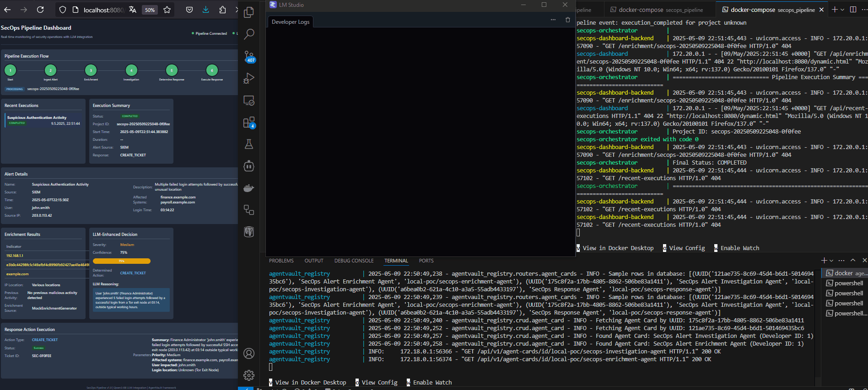Click the 75% confidence progress bar
The width and height of the screenshot is (868, 390).
tap(122, 261)
